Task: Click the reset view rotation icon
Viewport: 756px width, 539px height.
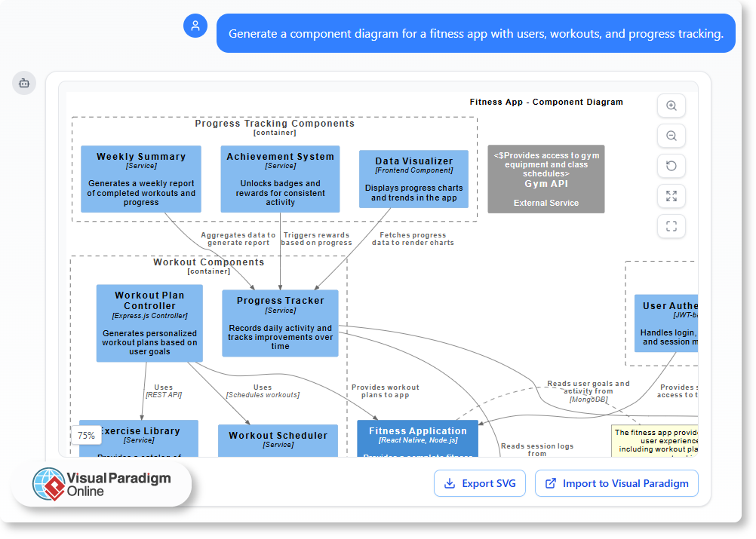Action: (x=671, y=166)
